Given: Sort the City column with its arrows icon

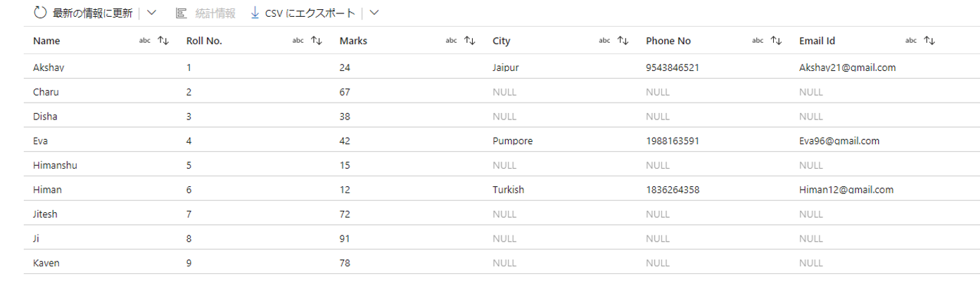Looking at the screenshot, I should 623,41.
